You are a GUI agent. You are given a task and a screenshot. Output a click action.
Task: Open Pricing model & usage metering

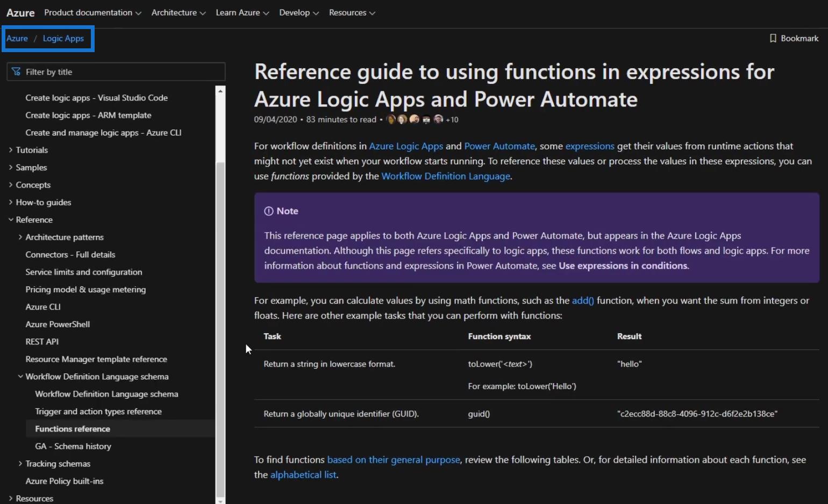tap(85, 290)
